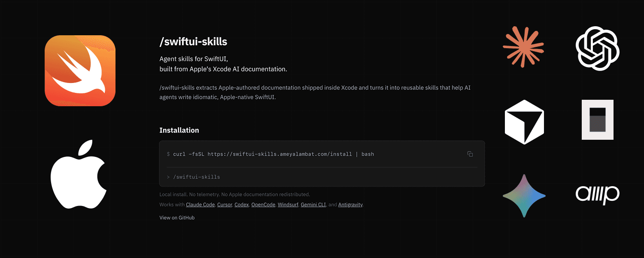The image size is (644, 258).
Task: Open the Antigravity link
Action: pyautogui.click(x=350, y=204)
